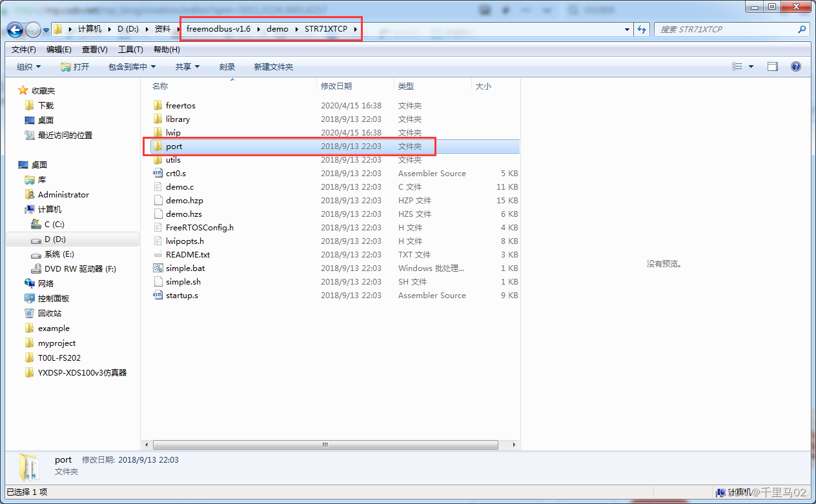Open YXDSP-XDS100v3仿真器 folder in the tree
The height and width of the screenshot is (504, 816).
tap(82, 372)
